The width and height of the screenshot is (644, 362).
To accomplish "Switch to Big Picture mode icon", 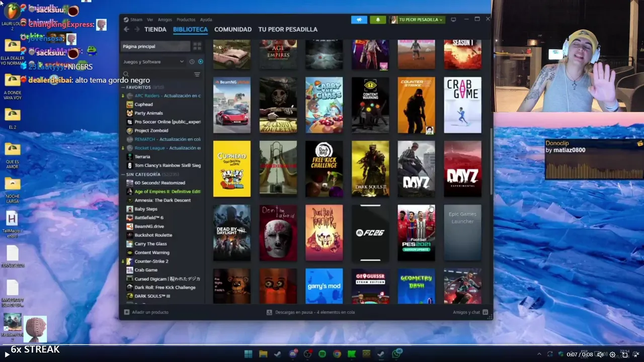I will [x=453, y=20].
